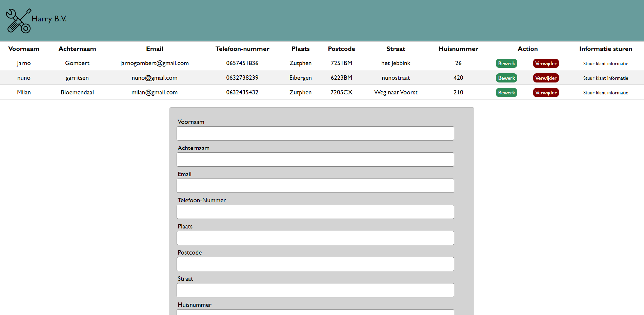This screenshot has height=315, width=644.
Task: Activate the Plaats input field
Action: (x=315, y=238)
